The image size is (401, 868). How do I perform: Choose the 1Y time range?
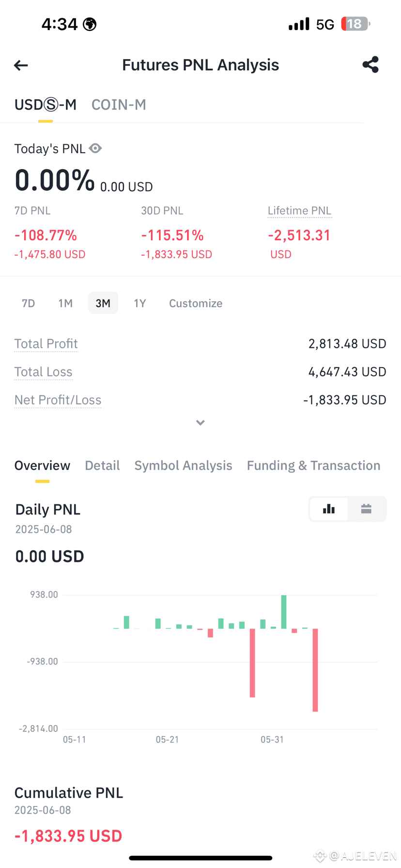tap(140, 303)
